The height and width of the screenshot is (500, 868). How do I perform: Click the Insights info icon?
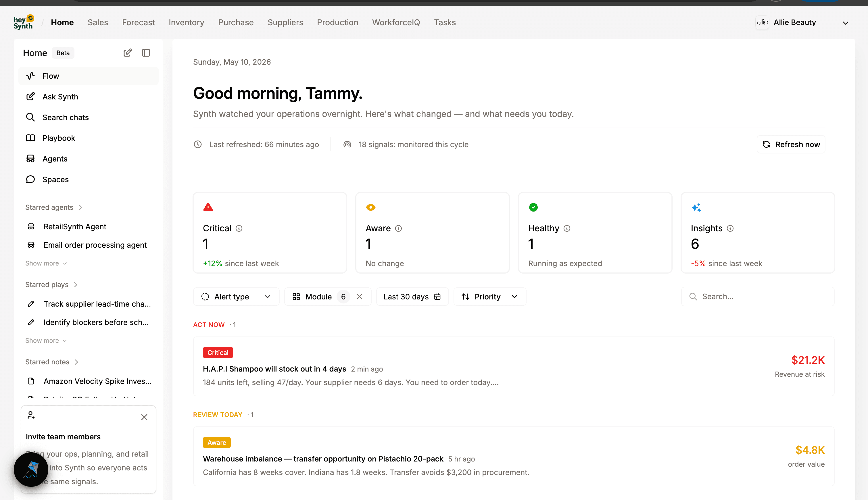(730, 228)
